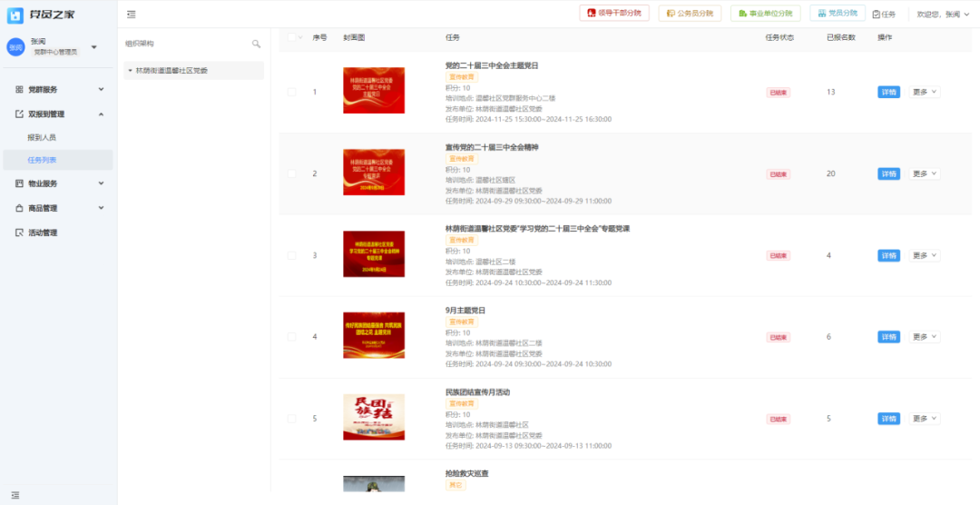Click the search icon in 组织架构 panel
Screen dimensions: 980x505
click(x=256, y=44)
